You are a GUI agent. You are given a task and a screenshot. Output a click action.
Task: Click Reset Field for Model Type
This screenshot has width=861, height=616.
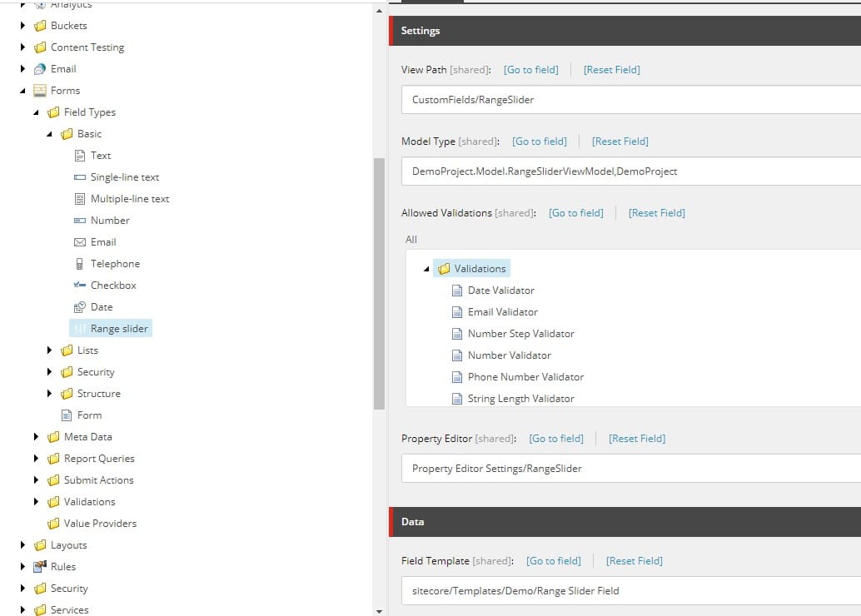[620, 142]
